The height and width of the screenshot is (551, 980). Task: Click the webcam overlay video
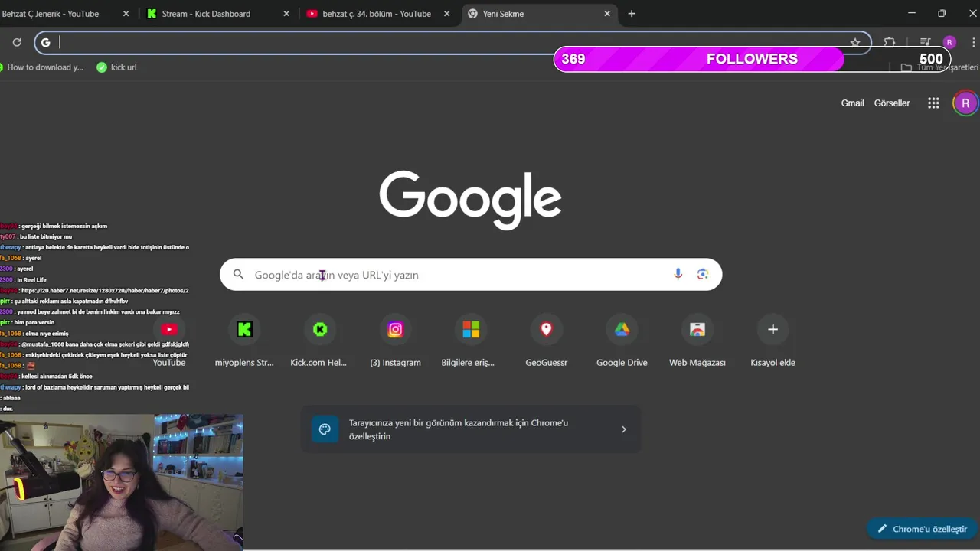pos(122,482)
